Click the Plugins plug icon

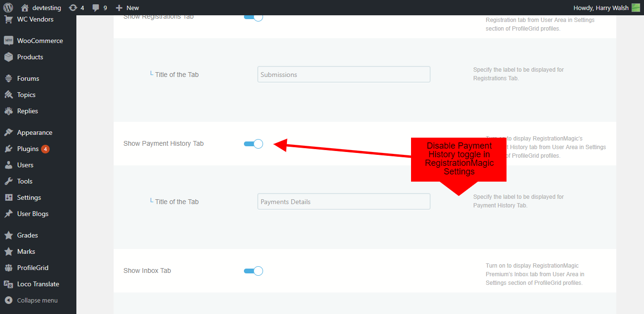coord(8,149)
